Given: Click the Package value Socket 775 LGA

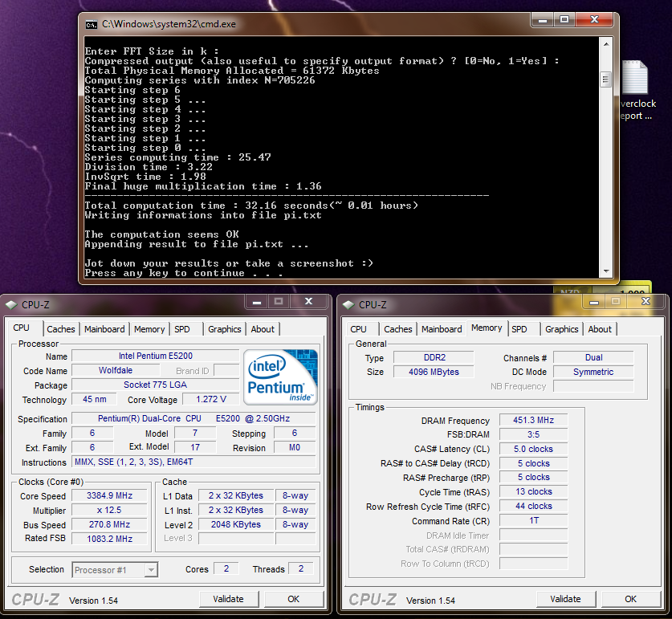Looking at the screenshot, I should [x=156, y=385].
